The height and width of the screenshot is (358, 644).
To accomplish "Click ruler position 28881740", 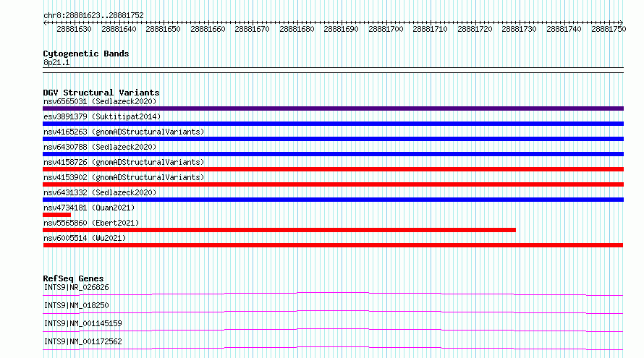I will (564, 29).
